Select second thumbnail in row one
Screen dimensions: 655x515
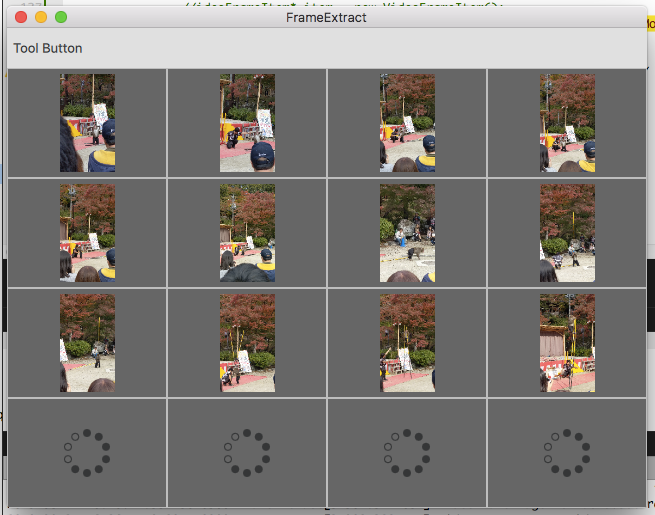(x=247, y=123)
